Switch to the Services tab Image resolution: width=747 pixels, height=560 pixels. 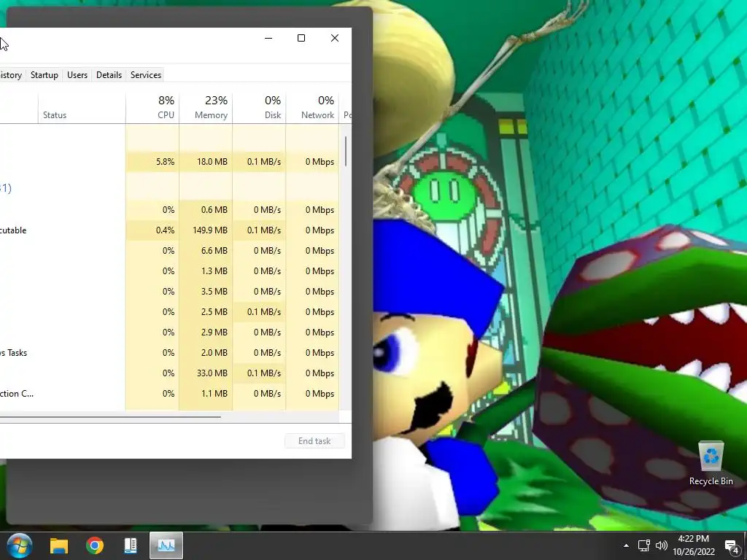[146, 75]
